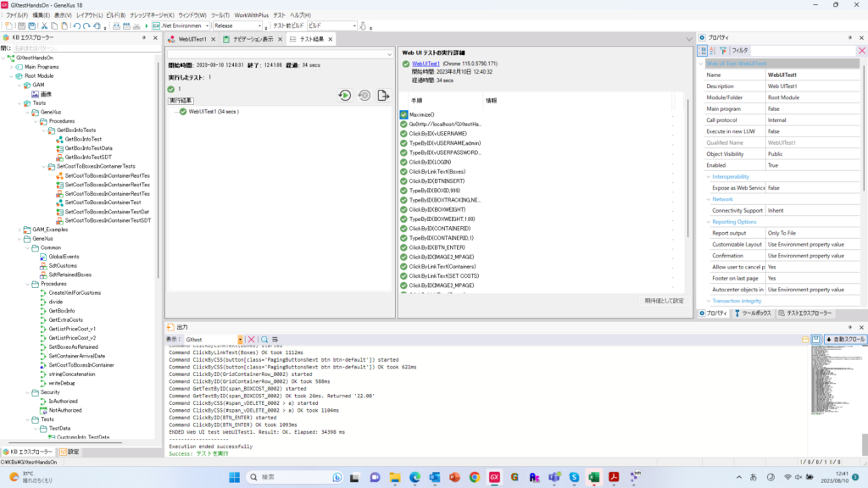This screenshot has width=868, height=488.
Task: Clear the properties filter with red X
Action: tap(861, 50)
